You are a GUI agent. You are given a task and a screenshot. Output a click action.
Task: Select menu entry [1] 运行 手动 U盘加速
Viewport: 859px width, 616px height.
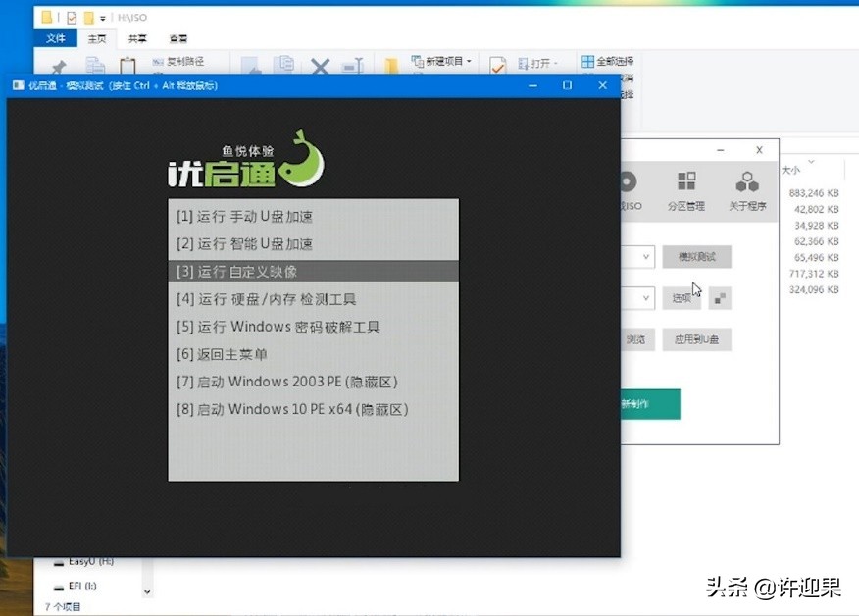[x=314, y=217]
